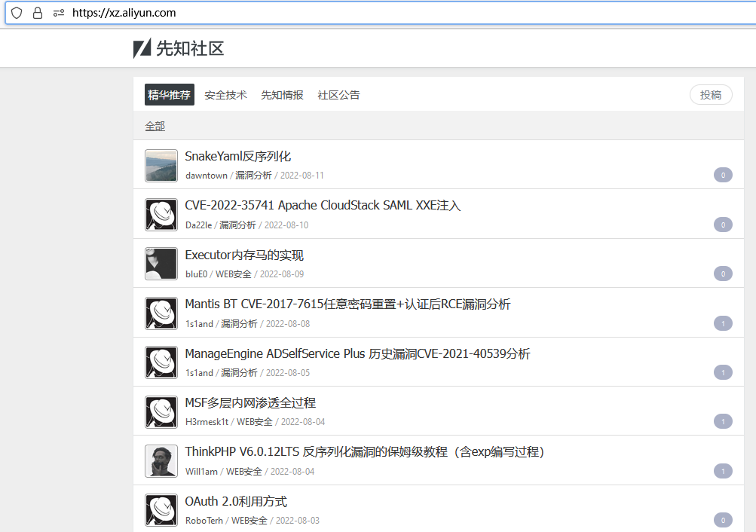The height and width of the screenshot is (532, 756).
Task: Click the URL address bar field
Action: (377, 13)
